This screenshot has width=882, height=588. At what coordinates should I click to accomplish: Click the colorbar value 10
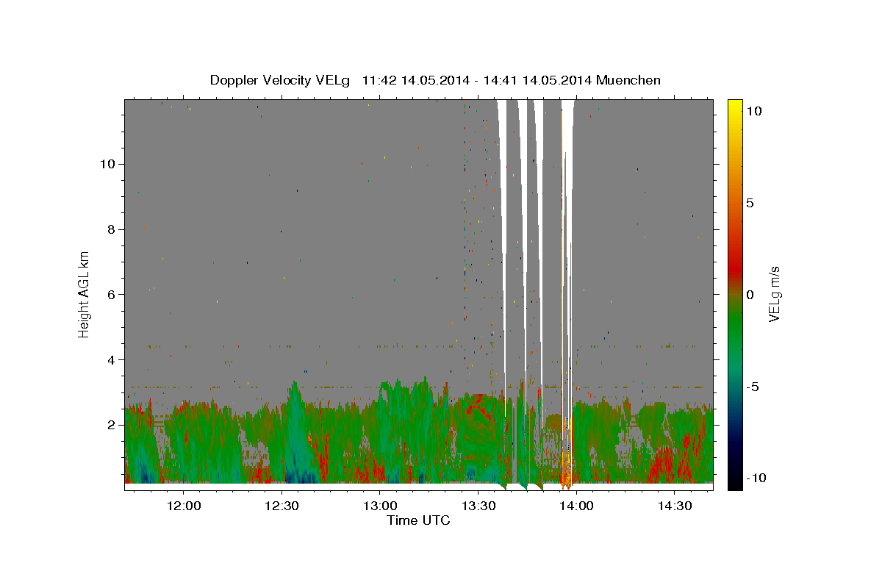pyautogui.click(x=754, y=111)
